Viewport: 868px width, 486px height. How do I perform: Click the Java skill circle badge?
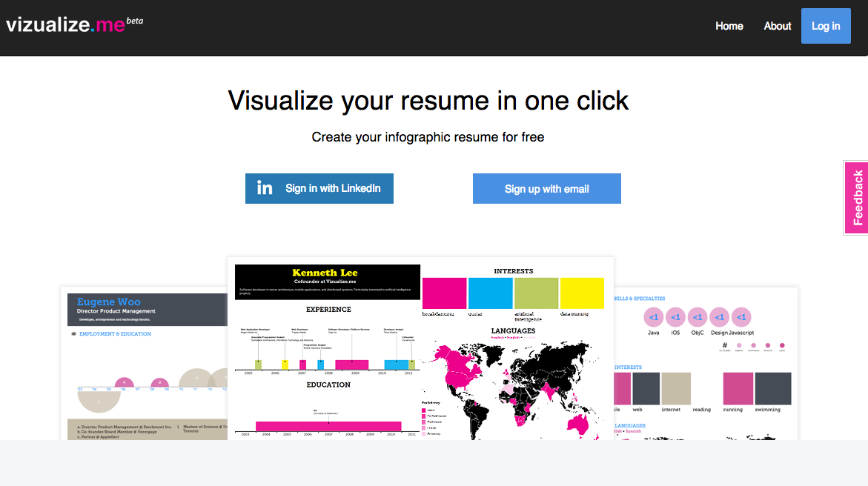(653, 317)
